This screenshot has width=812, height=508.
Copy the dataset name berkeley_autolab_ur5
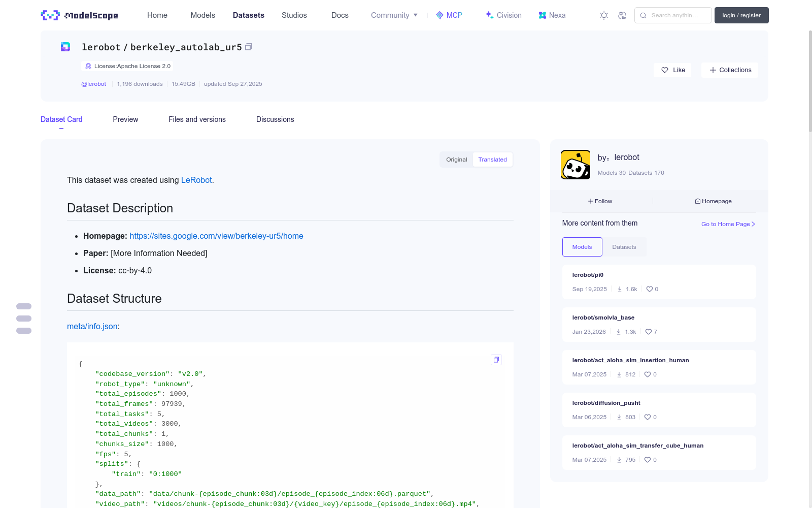tap(249, 47)
